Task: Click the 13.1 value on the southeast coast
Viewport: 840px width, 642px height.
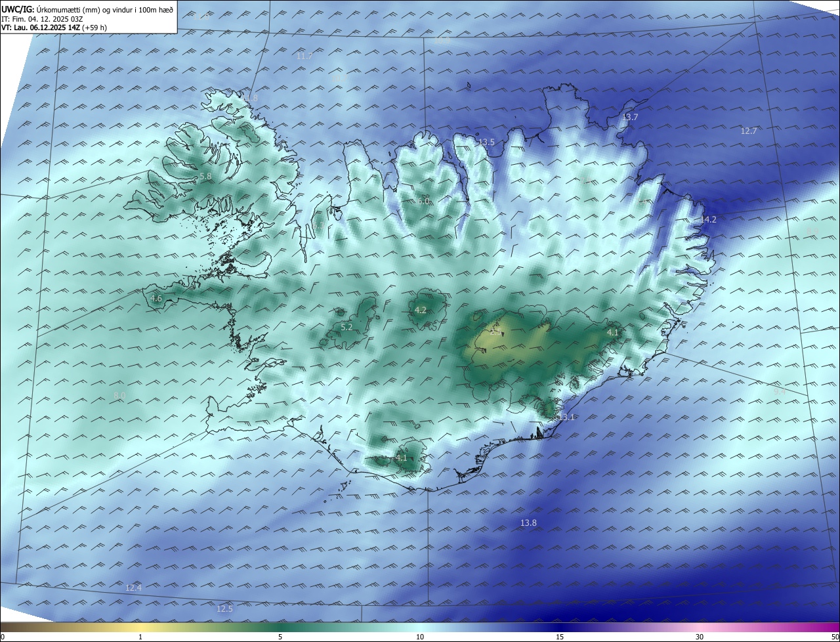Action: coord(566,417)
